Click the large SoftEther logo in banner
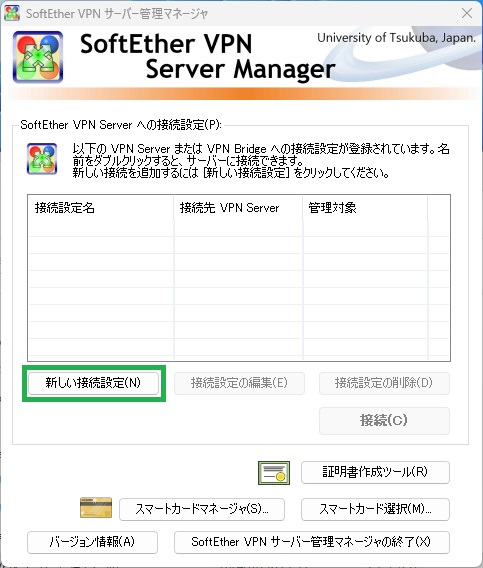483x568 pixels. pyautogui.click(x=38, y=57)
